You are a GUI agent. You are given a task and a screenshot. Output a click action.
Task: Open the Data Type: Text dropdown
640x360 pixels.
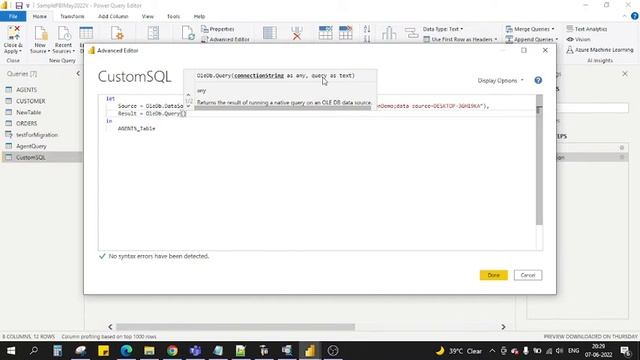tap(443, 29)
